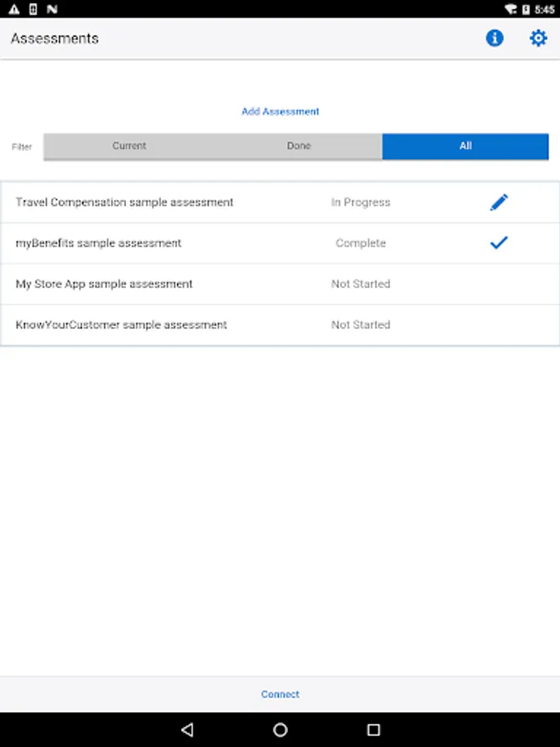Tap the pencil edit icon for Travel Compensation
The height and width of the screenshot is (747, 560).
[499, 203]
